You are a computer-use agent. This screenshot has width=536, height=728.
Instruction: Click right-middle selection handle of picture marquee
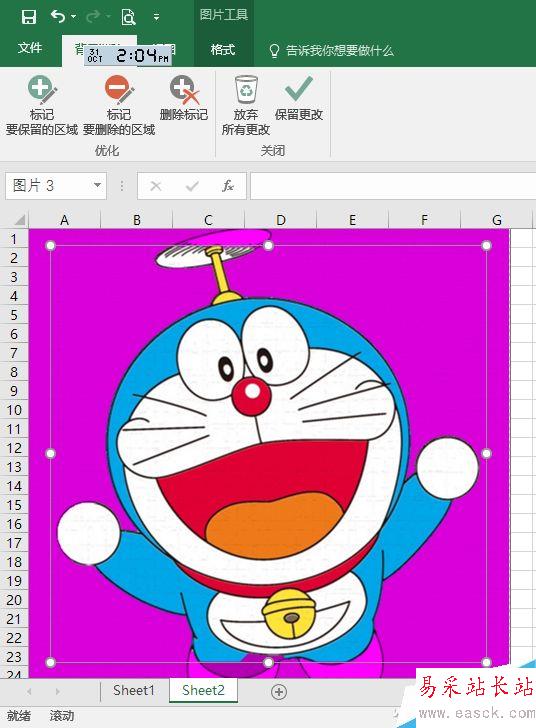(486, 454)
